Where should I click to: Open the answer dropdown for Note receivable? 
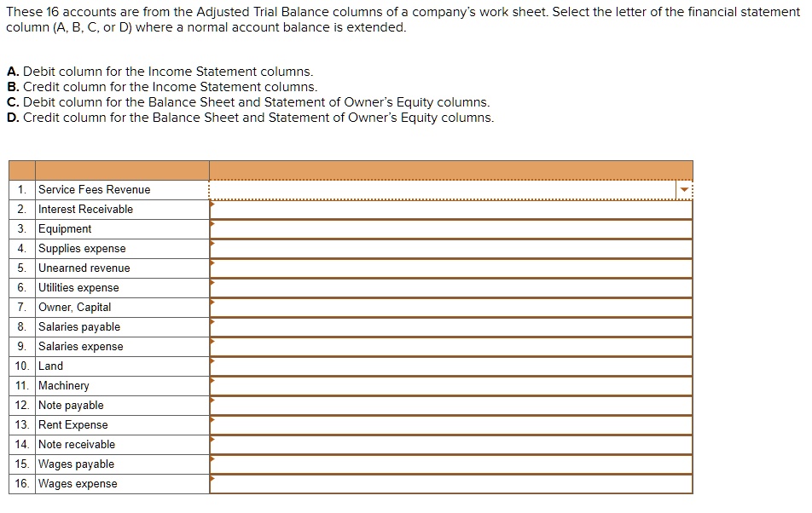tap(450, 444)
